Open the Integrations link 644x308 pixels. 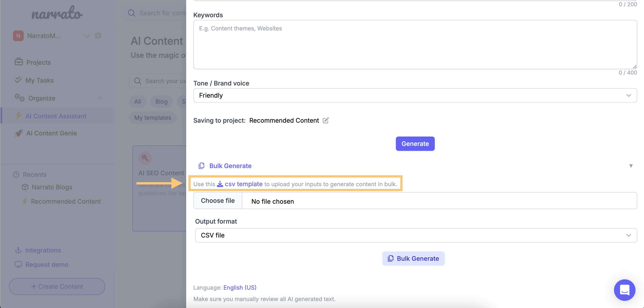tap(43, 250)
